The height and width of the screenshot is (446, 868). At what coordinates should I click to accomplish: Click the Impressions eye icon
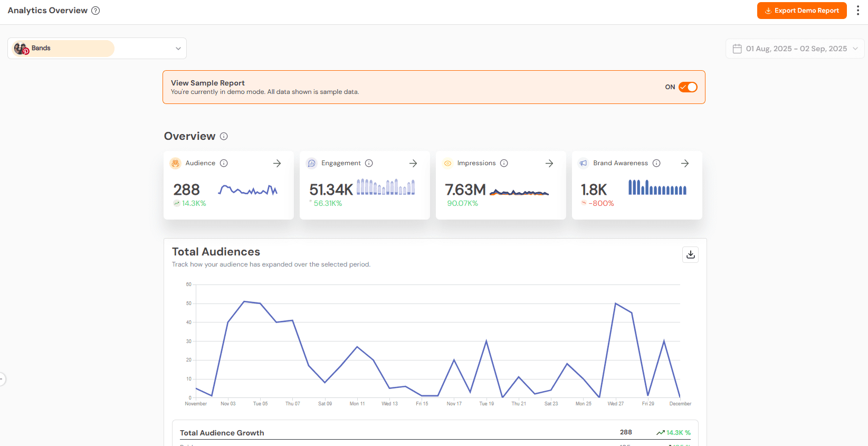tap(447, 164)
